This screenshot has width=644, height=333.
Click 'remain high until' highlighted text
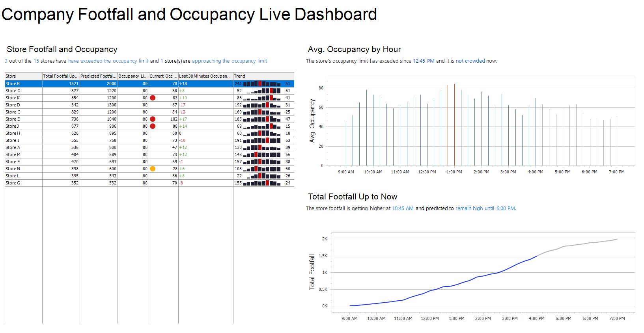pos(475,208)
